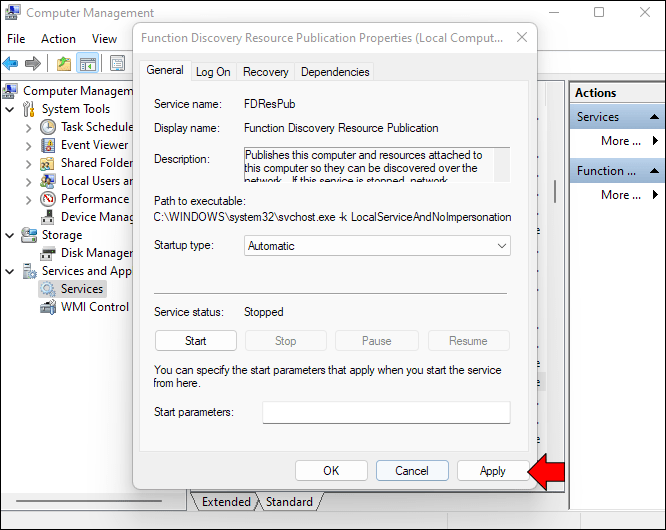Open the Action menu
The height and width of the screenshot is (530, 666).
[58, 39]
